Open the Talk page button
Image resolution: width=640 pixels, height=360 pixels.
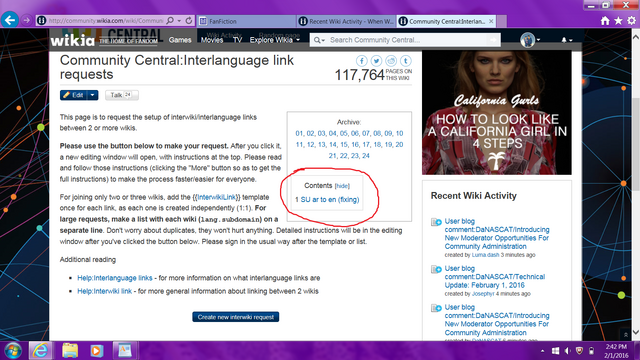pos(122,95)
